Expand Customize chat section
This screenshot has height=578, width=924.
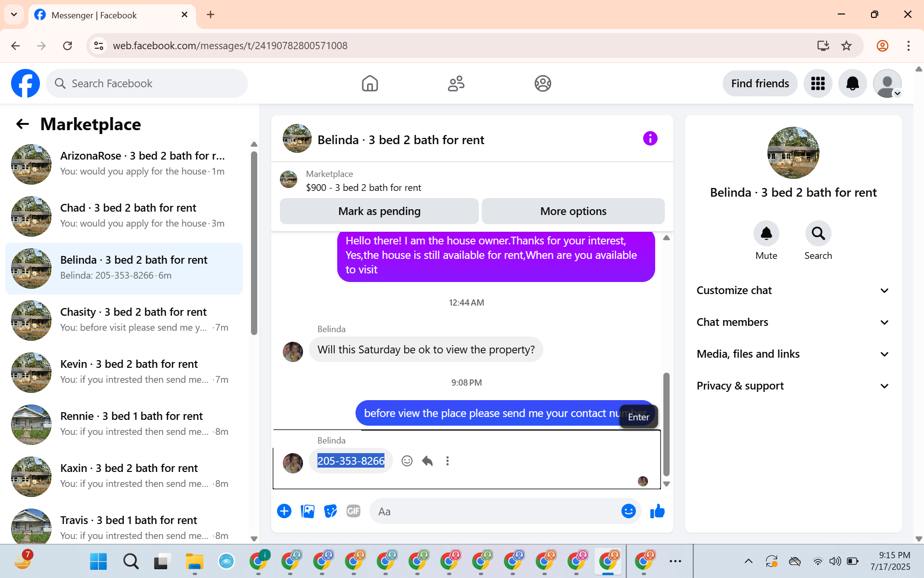[793, 290]
